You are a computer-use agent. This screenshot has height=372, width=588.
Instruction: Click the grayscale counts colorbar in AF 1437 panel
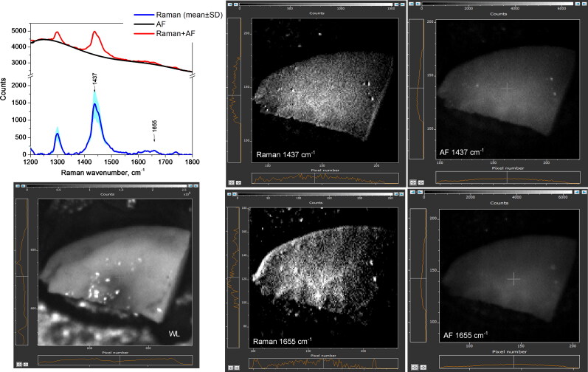(x=499, y=4)
